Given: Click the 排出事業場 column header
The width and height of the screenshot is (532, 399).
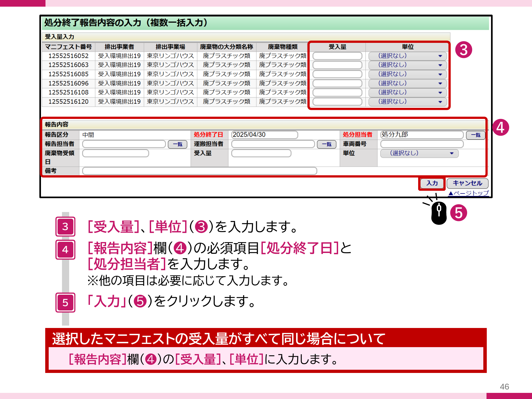Looking at the screenshot, I should [x=171, y=47].
